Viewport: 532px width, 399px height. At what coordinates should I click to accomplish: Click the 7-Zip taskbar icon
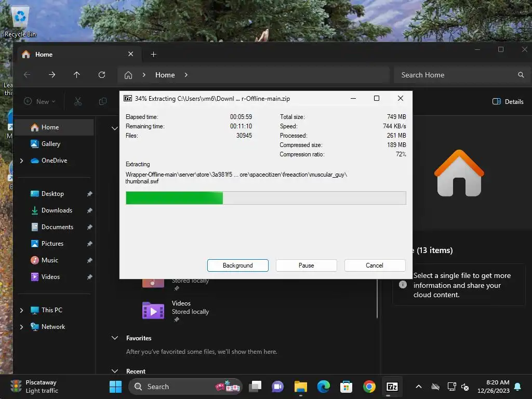392,387
